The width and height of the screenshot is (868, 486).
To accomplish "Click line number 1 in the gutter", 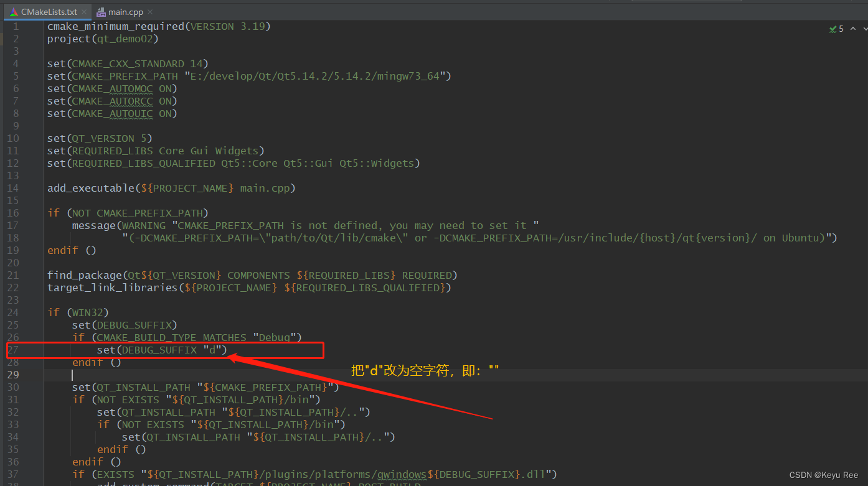I will (16, 26).
